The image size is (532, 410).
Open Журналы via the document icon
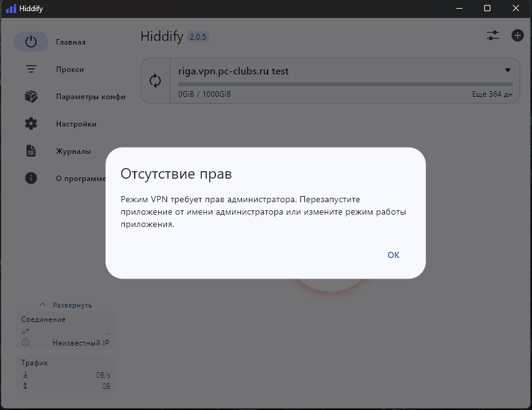[31, 151]
